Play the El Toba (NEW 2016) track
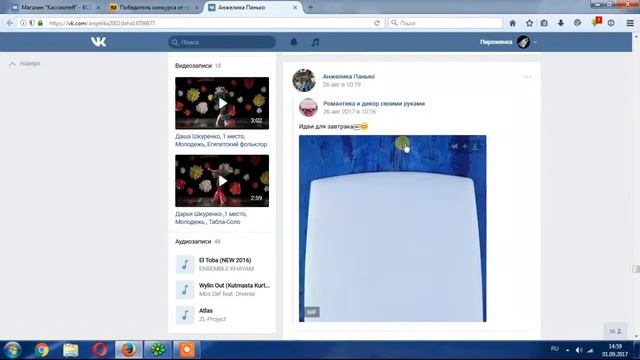 click(x=185, y=264)
